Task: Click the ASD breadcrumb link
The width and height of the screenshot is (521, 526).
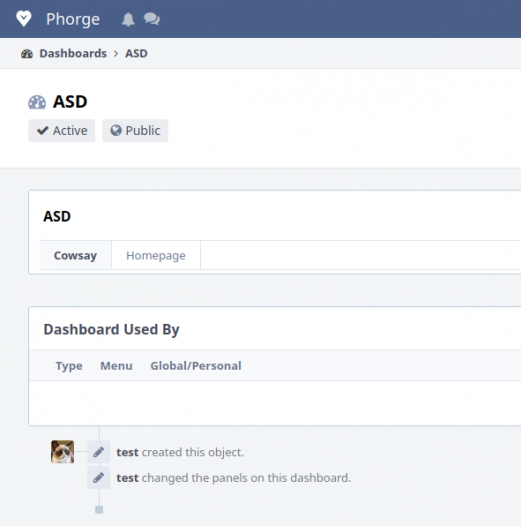Action: click(136, 54)
